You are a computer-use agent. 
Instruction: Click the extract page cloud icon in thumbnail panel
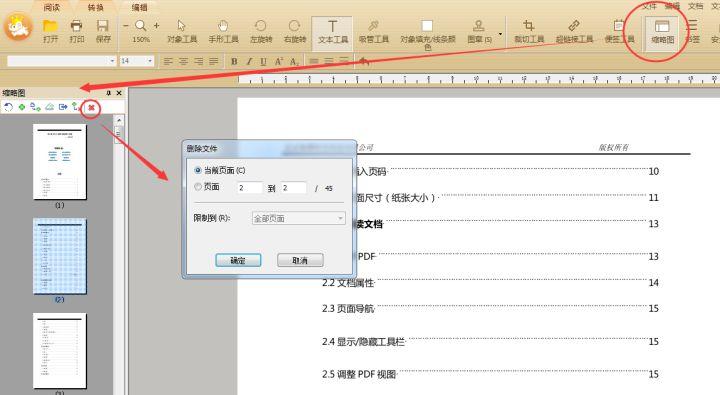(49, 107)
